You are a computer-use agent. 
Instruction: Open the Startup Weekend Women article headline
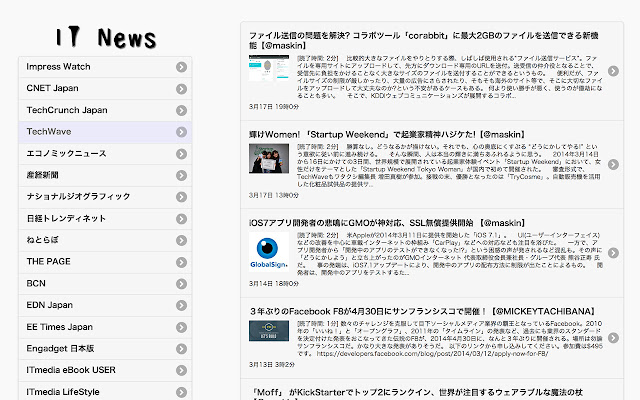click(x=387, y=135)
